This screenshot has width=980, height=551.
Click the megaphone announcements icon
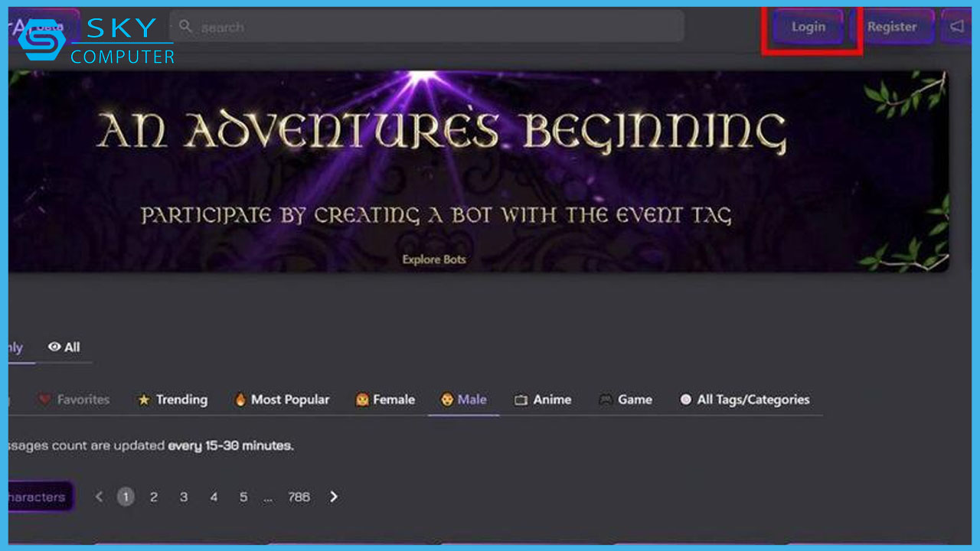[x=957, y=27]
